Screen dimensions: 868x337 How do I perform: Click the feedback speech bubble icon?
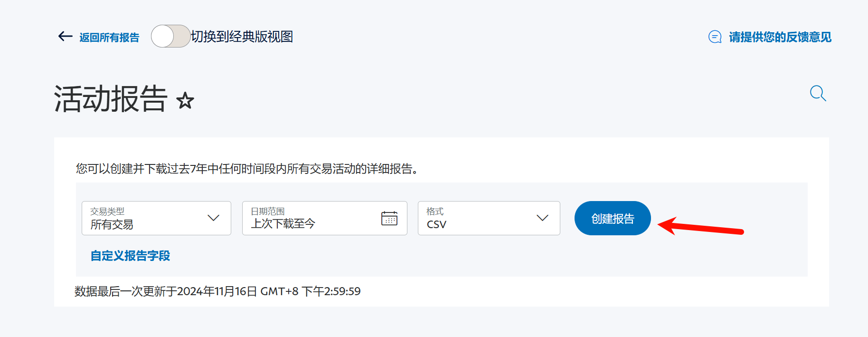[x=715, y=37]
